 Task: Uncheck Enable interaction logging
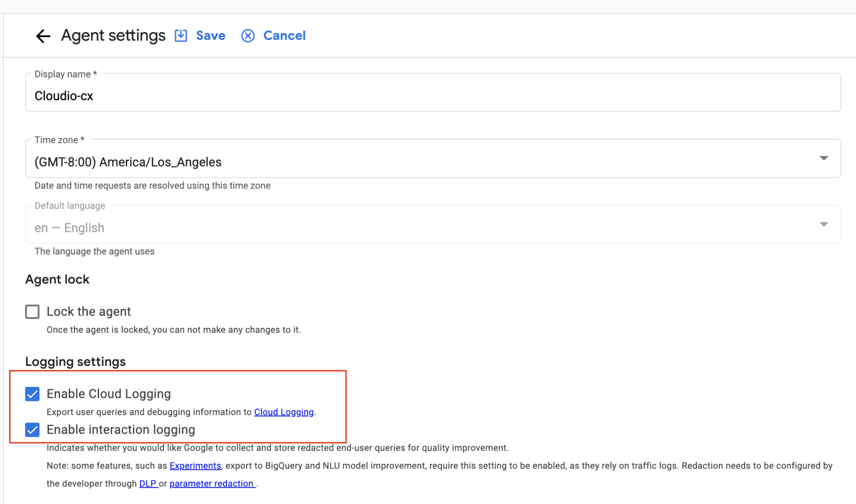[x=32, y=430]
